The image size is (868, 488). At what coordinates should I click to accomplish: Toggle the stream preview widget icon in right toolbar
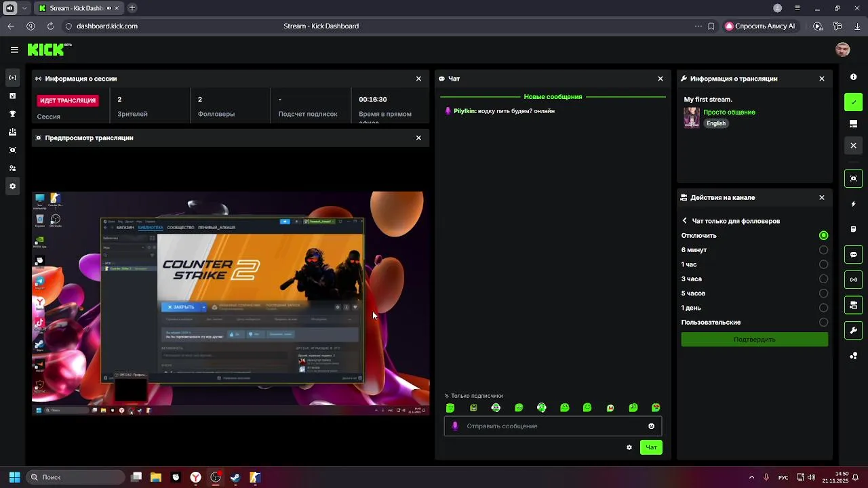pos(853,179)
